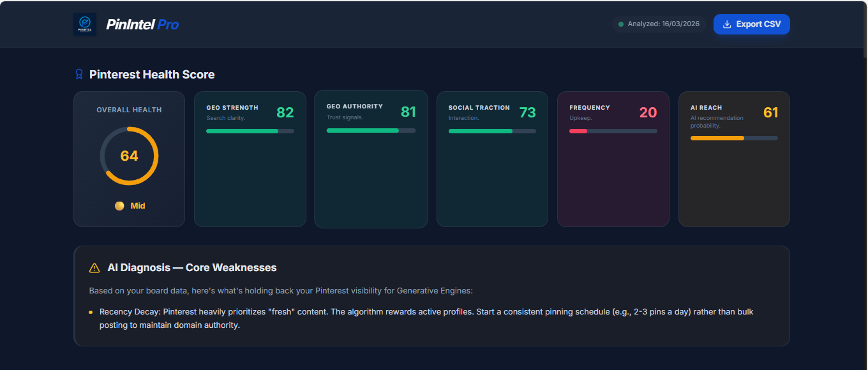Click the overall score value 64

pyautogui.click(x=129, y=156)
